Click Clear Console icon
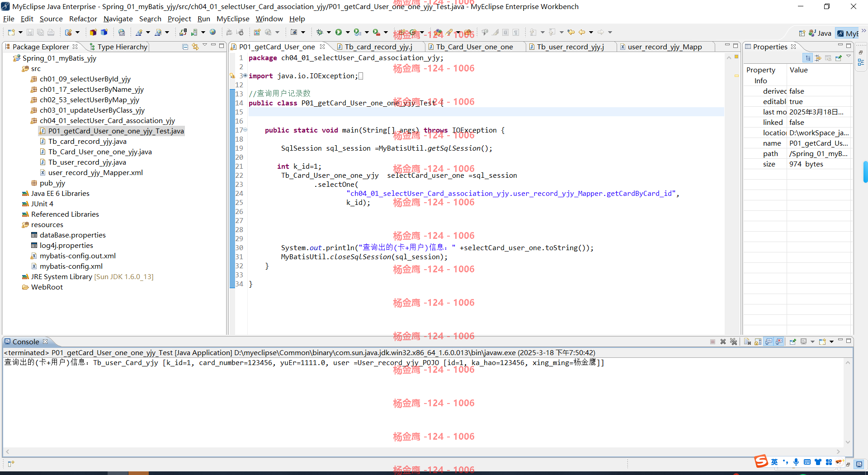Screen dimensions: 868x475 point(747,342)
